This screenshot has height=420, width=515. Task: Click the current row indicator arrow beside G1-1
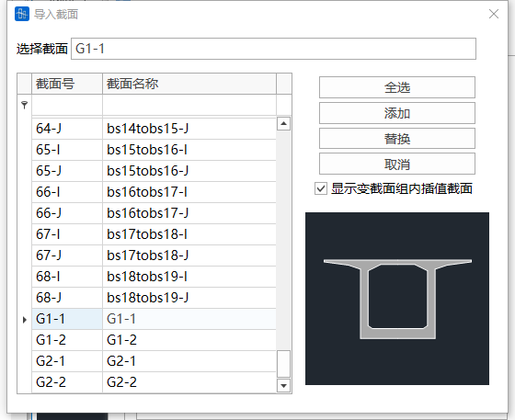click(25, 319)
